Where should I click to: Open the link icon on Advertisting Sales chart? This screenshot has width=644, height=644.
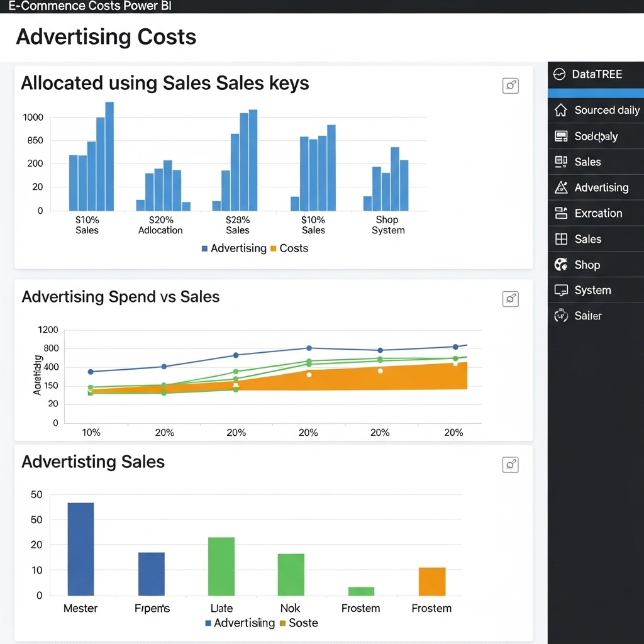click(511, 465)
